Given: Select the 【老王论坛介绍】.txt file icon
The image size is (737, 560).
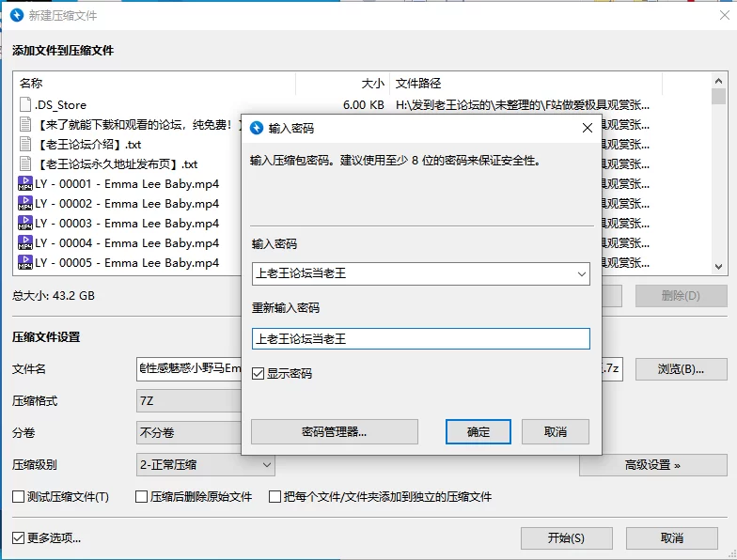Looking at the screenshot, I should coord(25,144).
